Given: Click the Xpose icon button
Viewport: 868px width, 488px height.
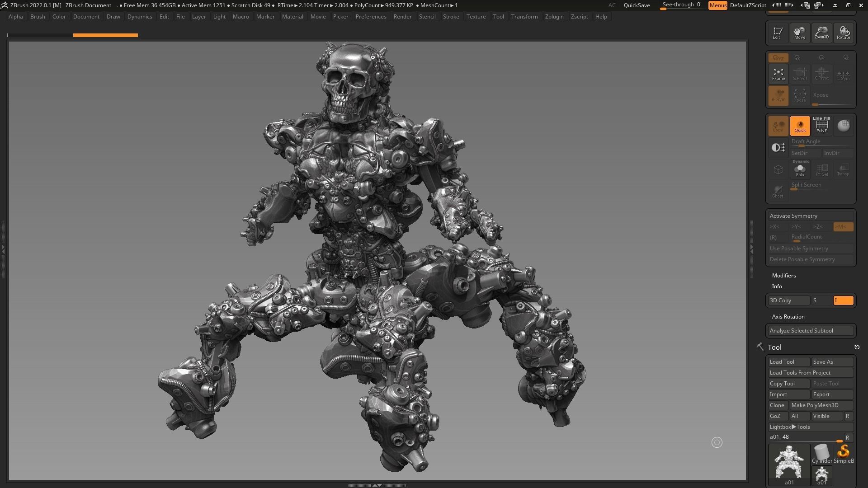Looking at the screenshot, I should [x=800, y=96].
